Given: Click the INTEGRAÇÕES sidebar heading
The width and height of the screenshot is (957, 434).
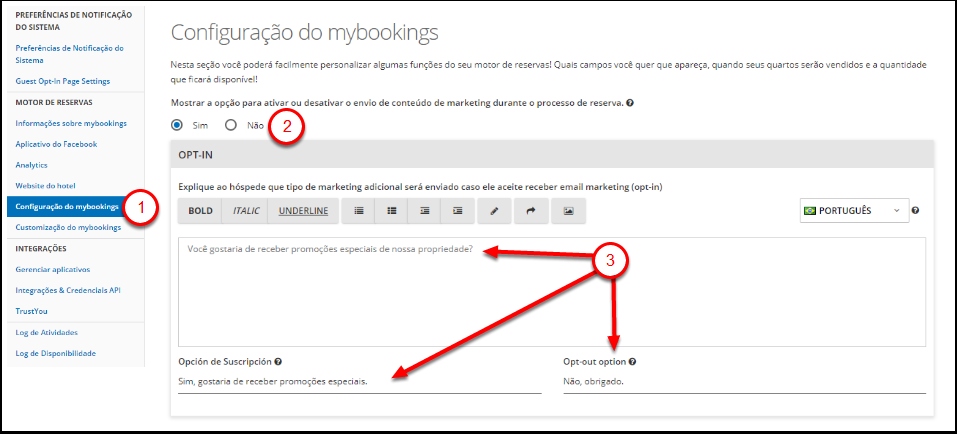Looking at the screenshot, I should (41, 248).
